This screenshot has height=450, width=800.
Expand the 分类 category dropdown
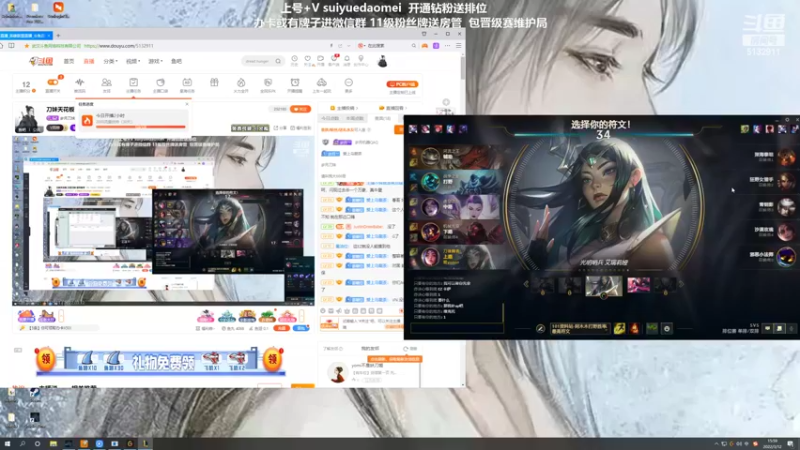(x=110, y=61)
